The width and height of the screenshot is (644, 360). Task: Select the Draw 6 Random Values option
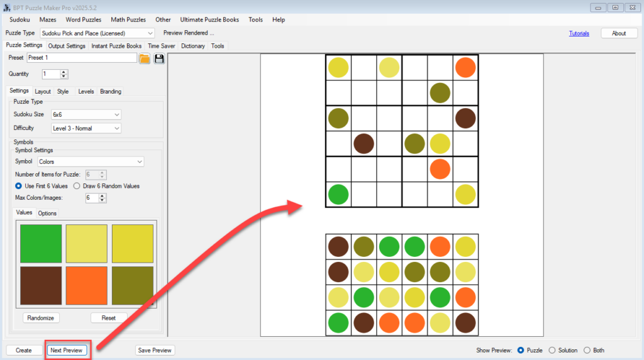click(77, 186)
